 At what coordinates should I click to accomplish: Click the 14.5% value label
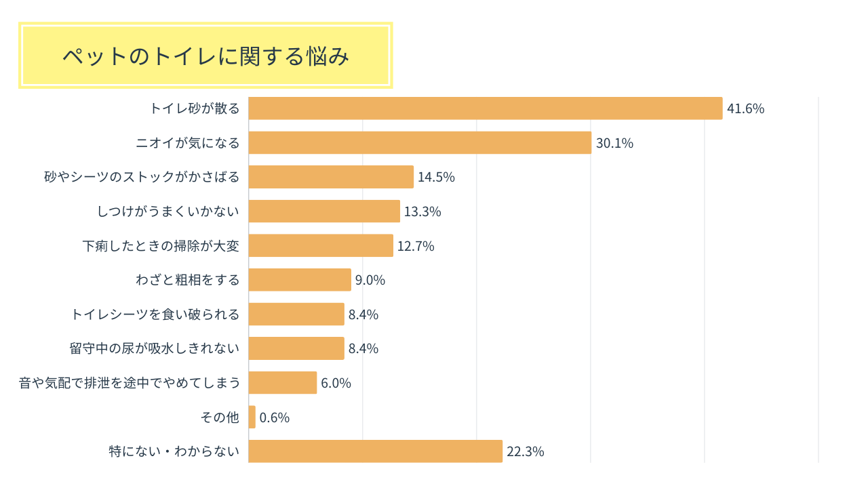(436, 177)
